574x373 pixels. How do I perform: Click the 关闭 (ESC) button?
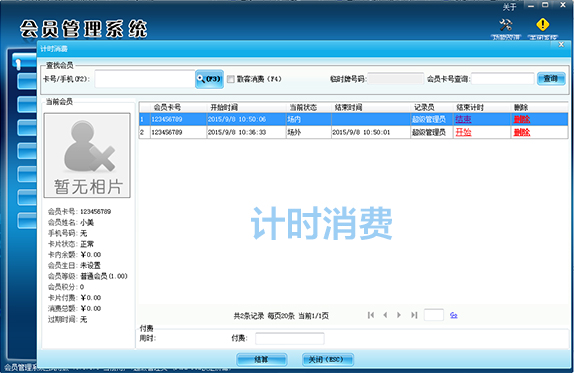pyautogui.click(x=328, y=359)
